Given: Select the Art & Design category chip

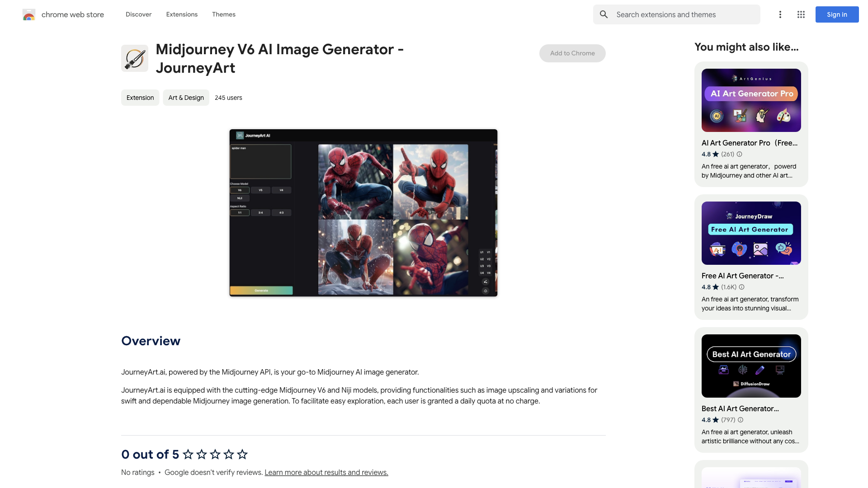Looking at the screenshot, I should click(x=186, y=98).
